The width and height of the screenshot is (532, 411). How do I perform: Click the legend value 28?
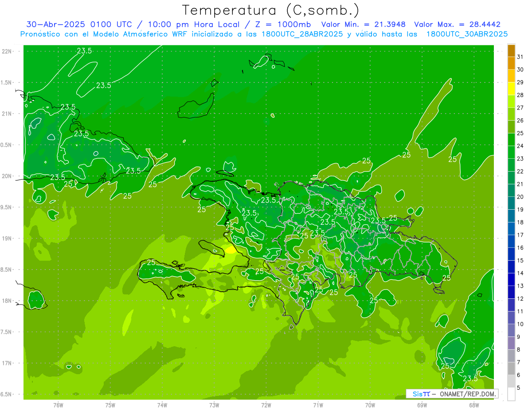point(520,95)
